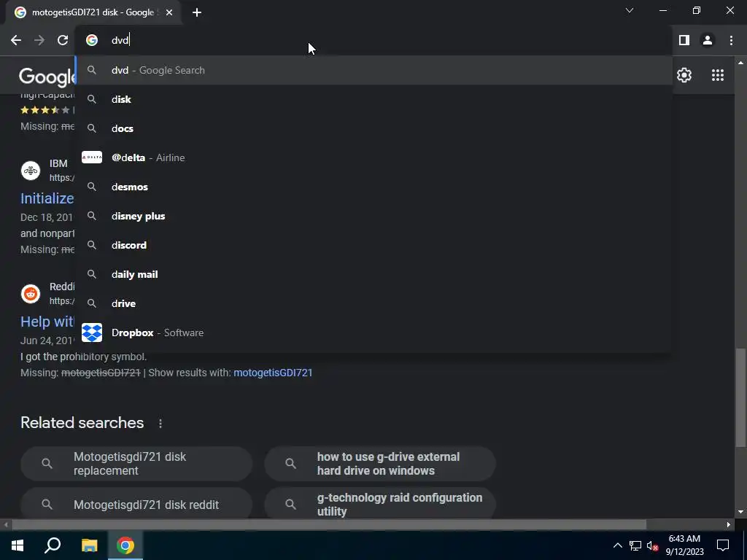747x560 pixels.
Task: Search 'Motogetisgdi721 disk replacement' related chip
Action: 136,463
